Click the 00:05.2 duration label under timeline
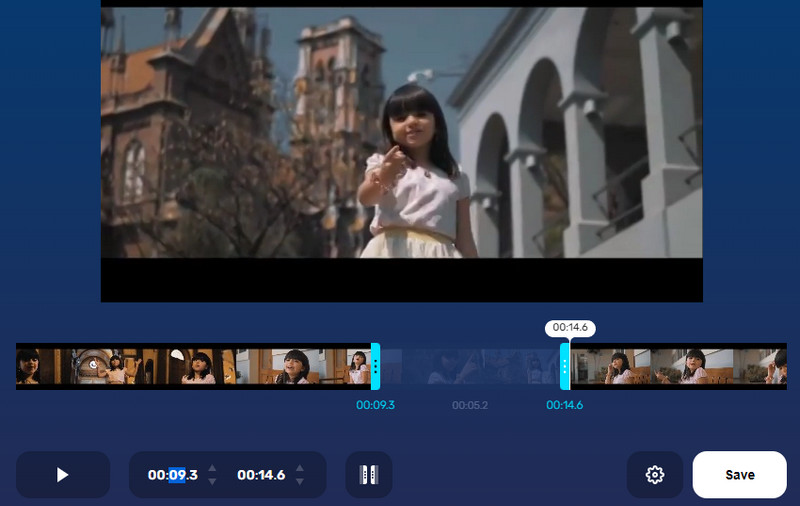Viewport: 800px width, 506px height. (470, 406)
